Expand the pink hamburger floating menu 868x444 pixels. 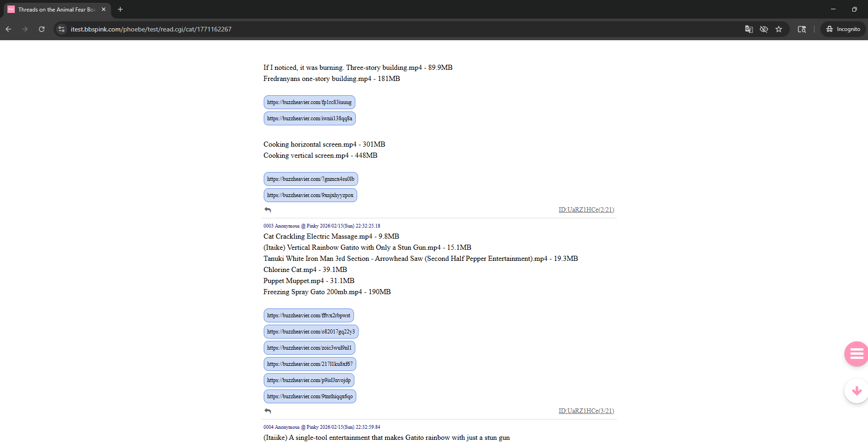tap(856, 354)
